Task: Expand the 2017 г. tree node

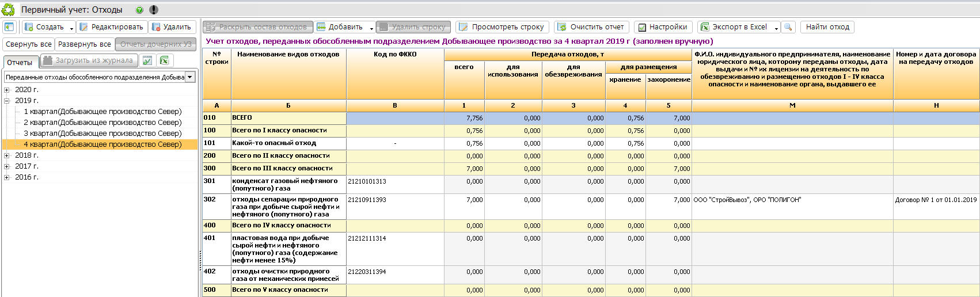Action: (x=7, y=166)
